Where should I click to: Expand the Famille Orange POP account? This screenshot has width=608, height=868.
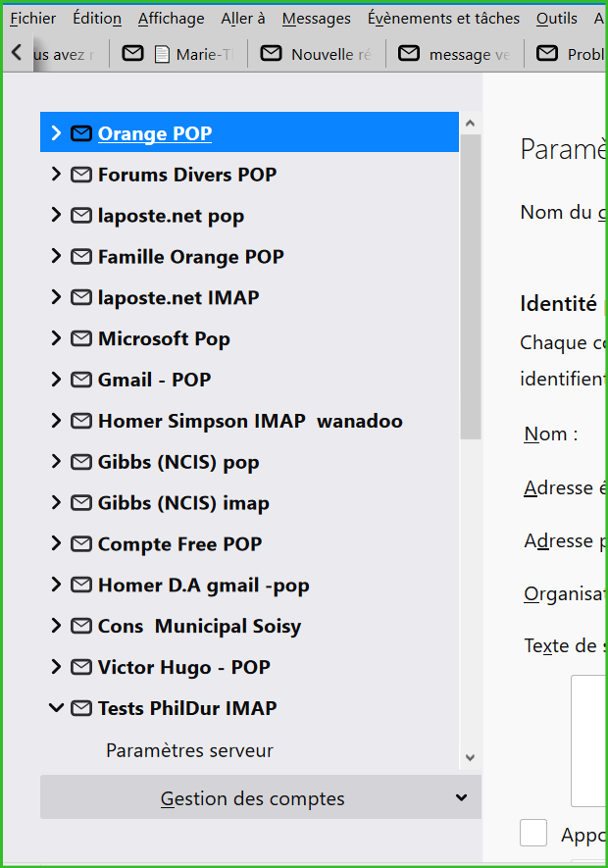tap(56, 256)
